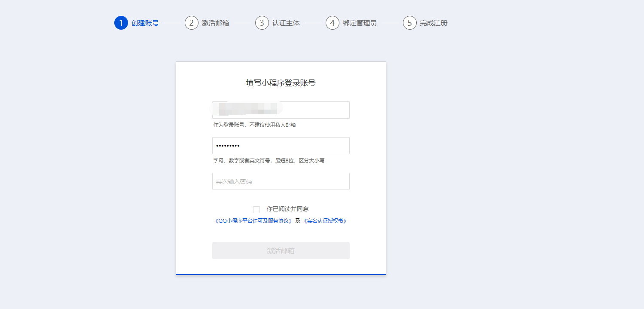Click the password field with dots

point(281,146)
